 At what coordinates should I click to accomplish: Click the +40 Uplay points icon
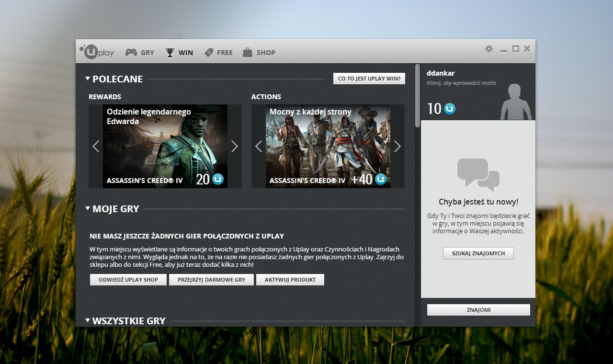pyautogui.click(x=381, y=180)
